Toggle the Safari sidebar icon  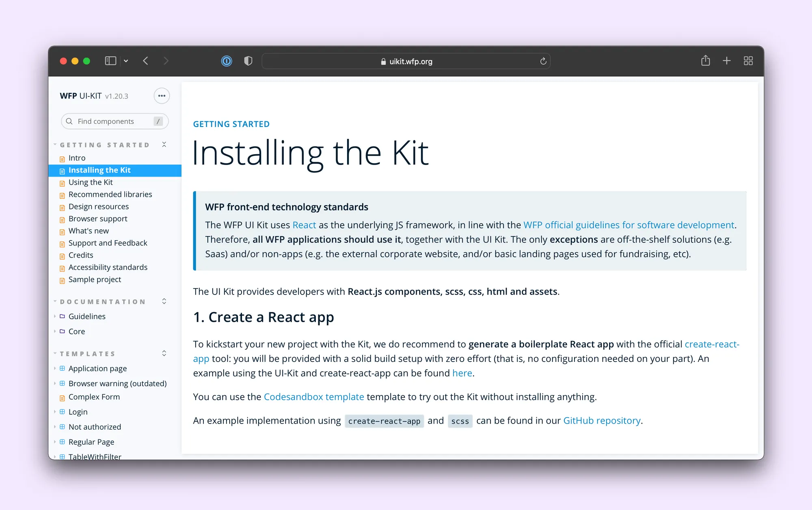point(110,61)
